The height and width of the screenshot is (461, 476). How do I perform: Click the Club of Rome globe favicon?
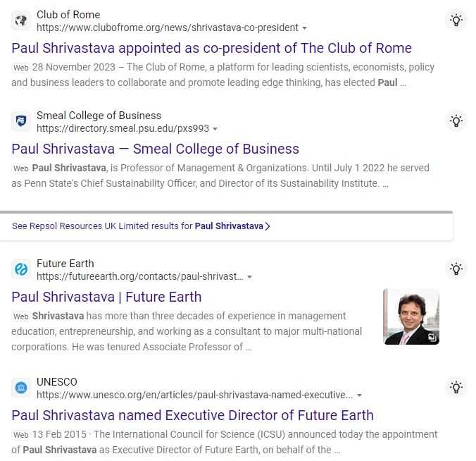(21, 20)
